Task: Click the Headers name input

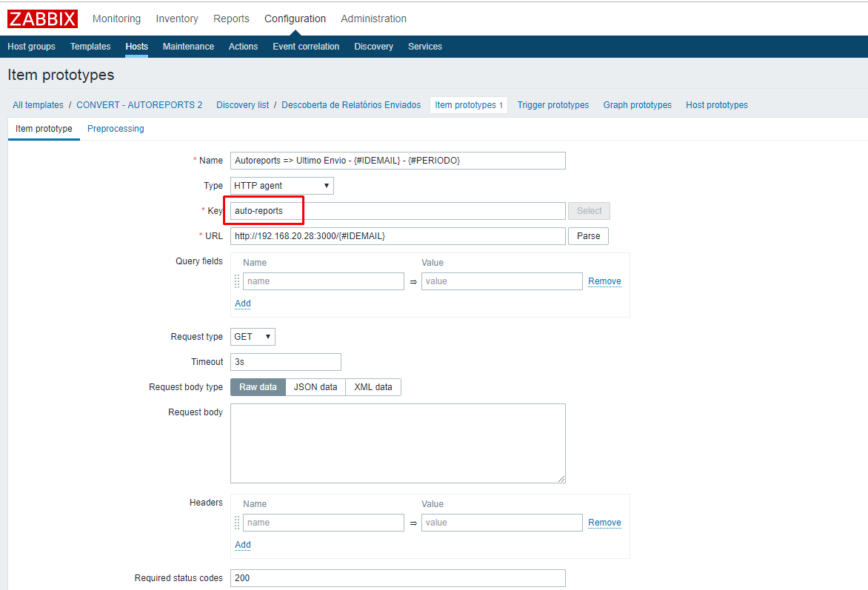Action: coord(324,523)
